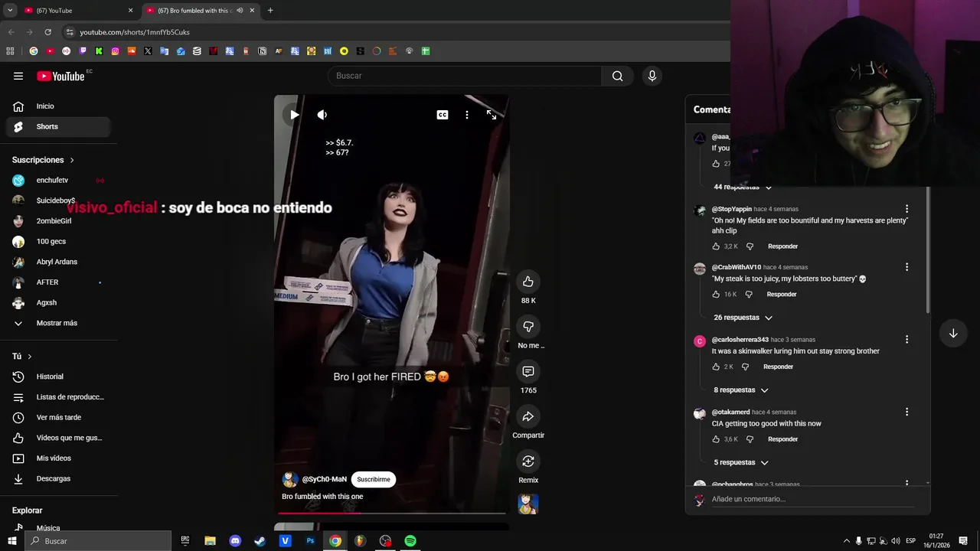Open Spotify from the taskbar
This screenshot has height=551, width=980.
(410, 541)
